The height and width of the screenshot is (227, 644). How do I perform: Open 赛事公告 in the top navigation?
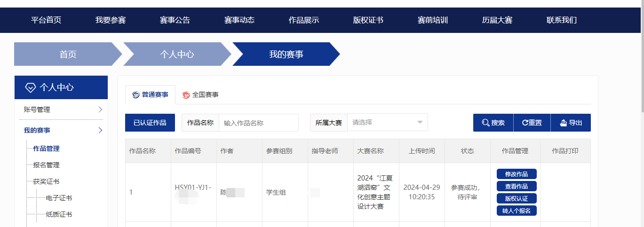(175, 20)
